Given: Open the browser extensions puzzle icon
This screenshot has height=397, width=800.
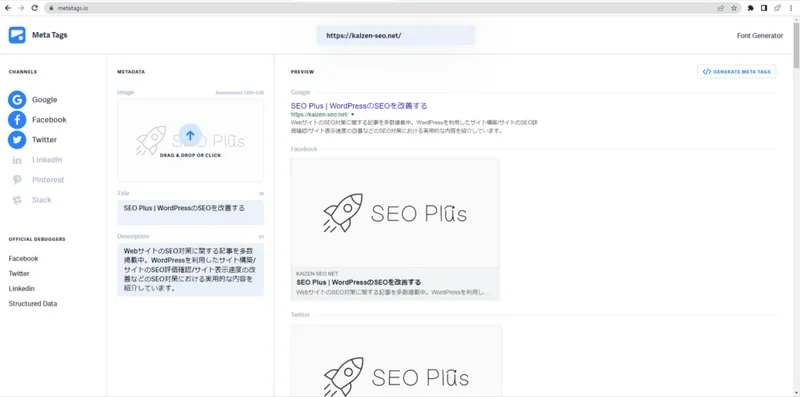Looking at the screenshot, I should 751,8.
